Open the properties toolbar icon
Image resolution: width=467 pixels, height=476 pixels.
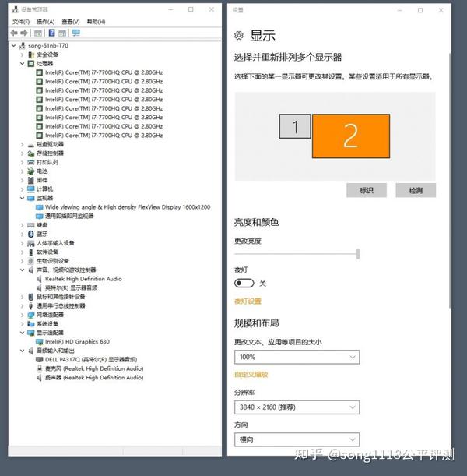38,33
